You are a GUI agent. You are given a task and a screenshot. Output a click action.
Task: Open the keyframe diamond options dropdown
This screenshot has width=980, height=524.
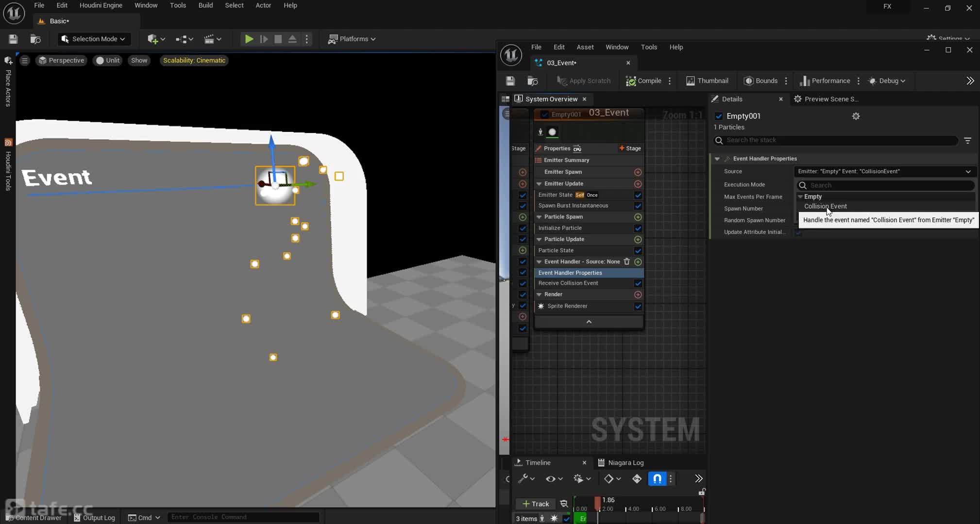612,479
